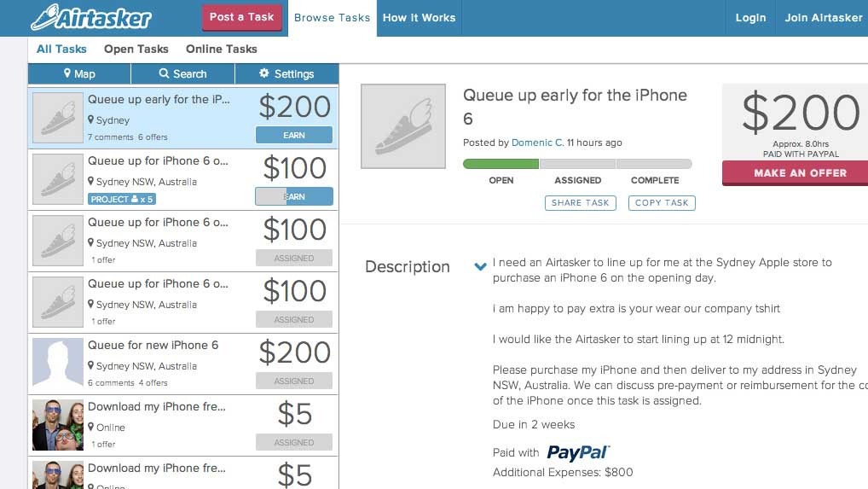Screen dimensions: 868x489
Task: Click the Share Task button
Action: point(580,203)
